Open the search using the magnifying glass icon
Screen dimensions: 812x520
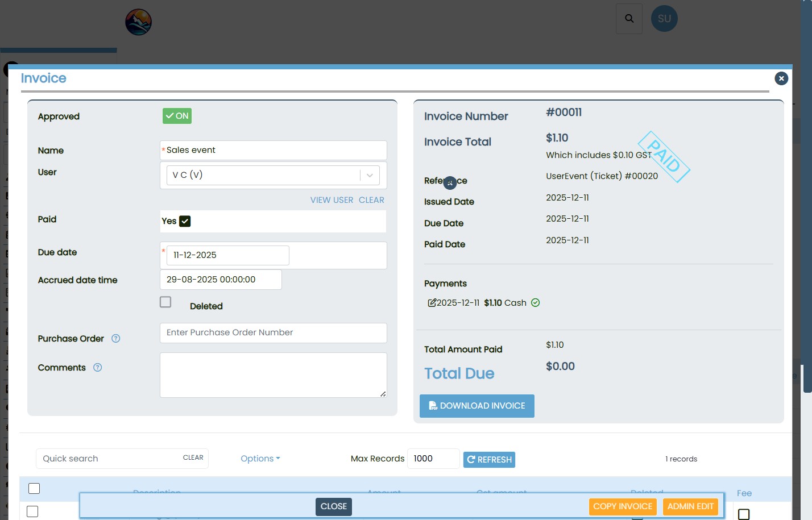[629, 18]
